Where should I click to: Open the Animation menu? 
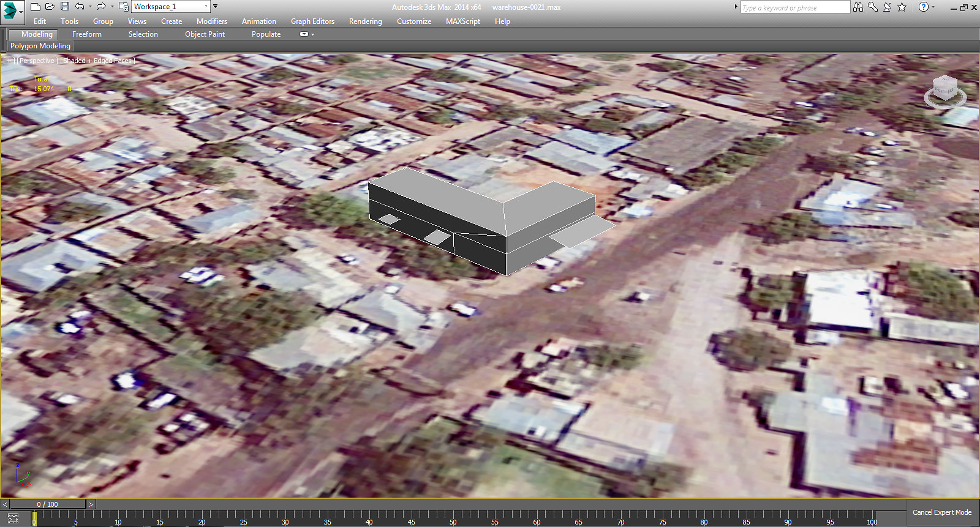(x=259, y=21)
